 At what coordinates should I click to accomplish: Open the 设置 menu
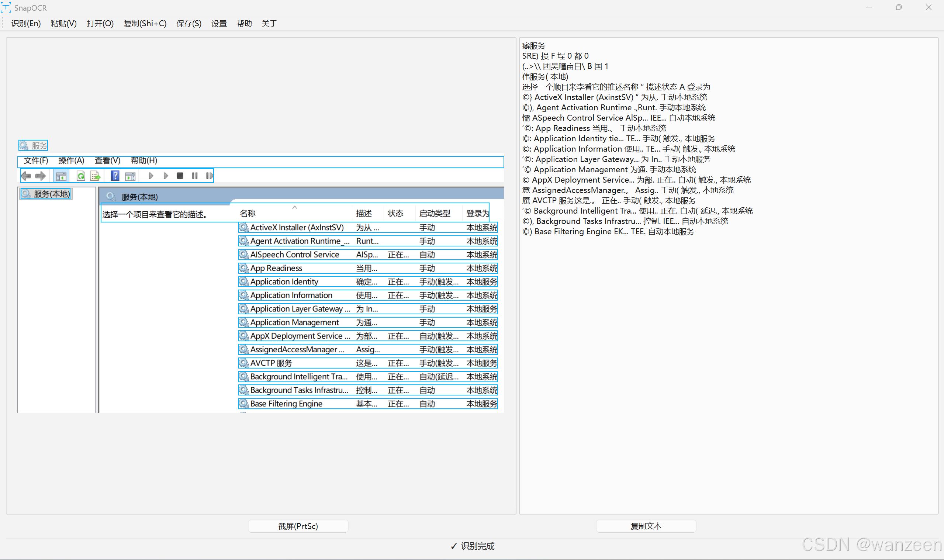219,23
